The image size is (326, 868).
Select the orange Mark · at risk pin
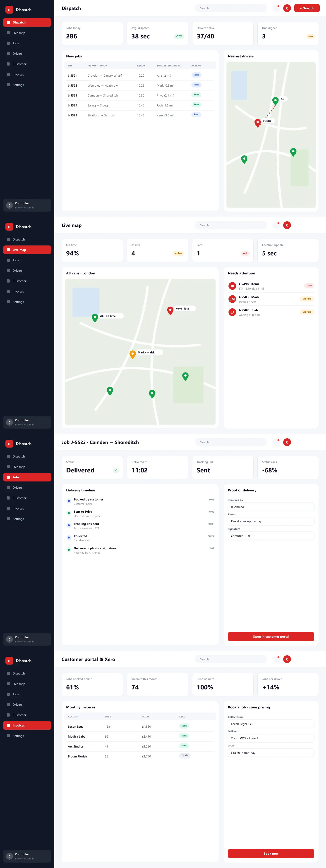click(133, 354)
